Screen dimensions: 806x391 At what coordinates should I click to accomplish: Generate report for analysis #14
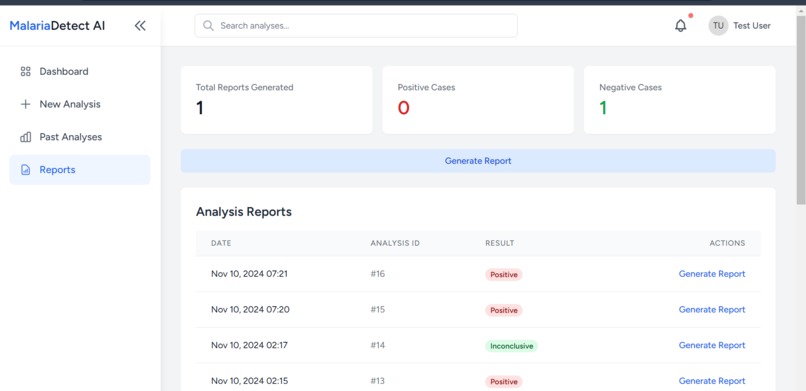pos(712,345)
